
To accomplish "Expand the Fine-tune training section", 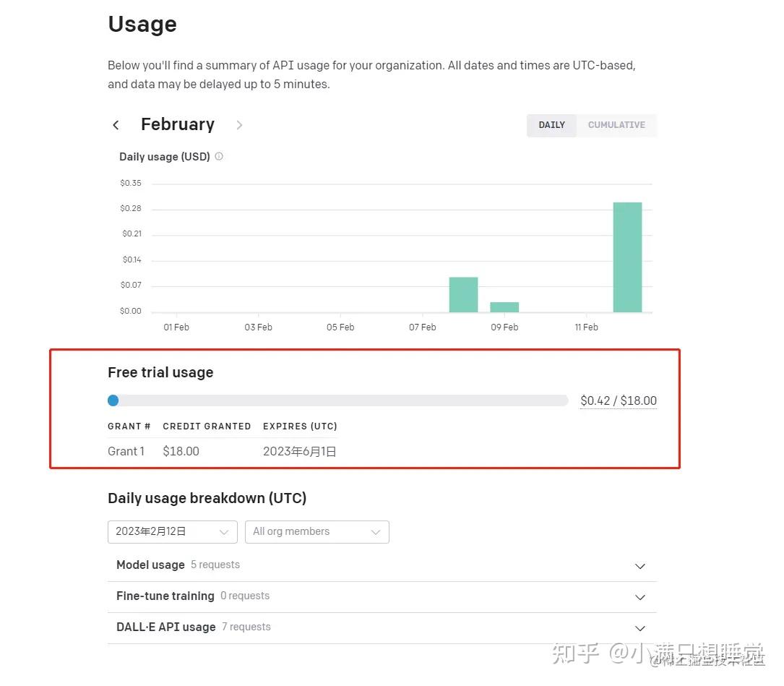I will pyautogui.click(x=382, y=596).
